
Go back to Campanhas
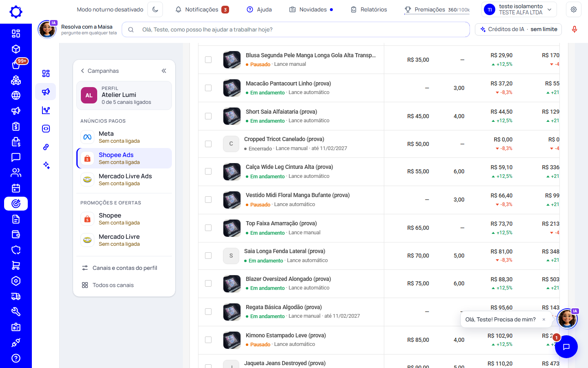coord(100,71)
